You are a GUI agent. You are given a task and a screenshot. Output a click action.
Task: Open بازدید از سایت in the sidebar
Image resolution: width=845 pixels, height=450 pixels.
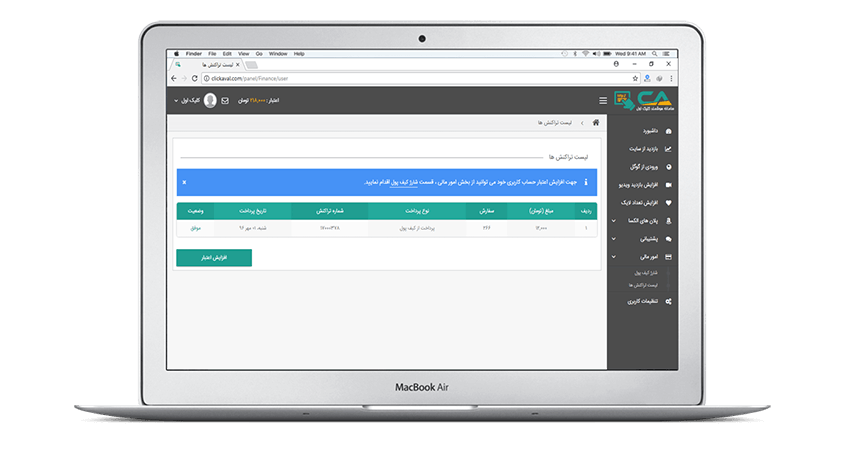tap(642, 149)
